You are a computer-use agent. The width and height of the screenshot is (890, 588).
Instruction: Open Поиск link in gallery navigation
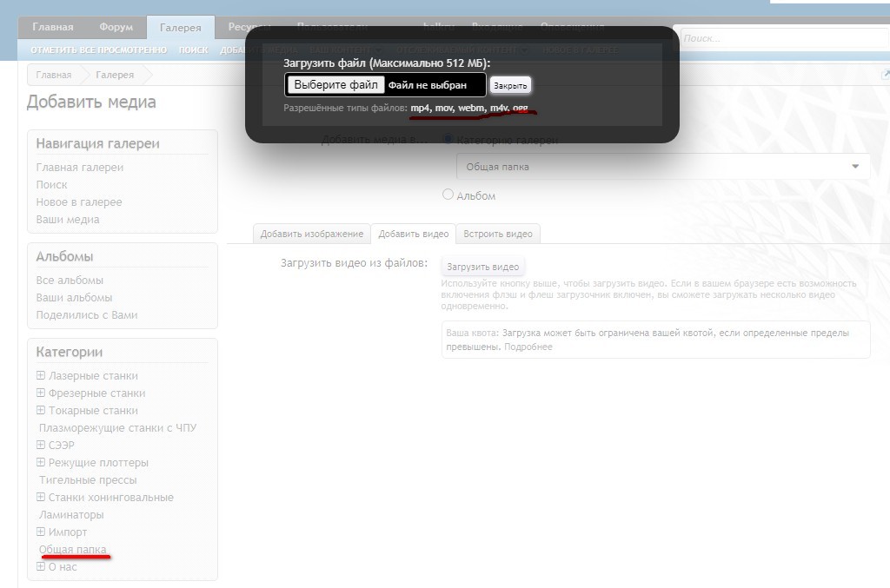point(51,185)
